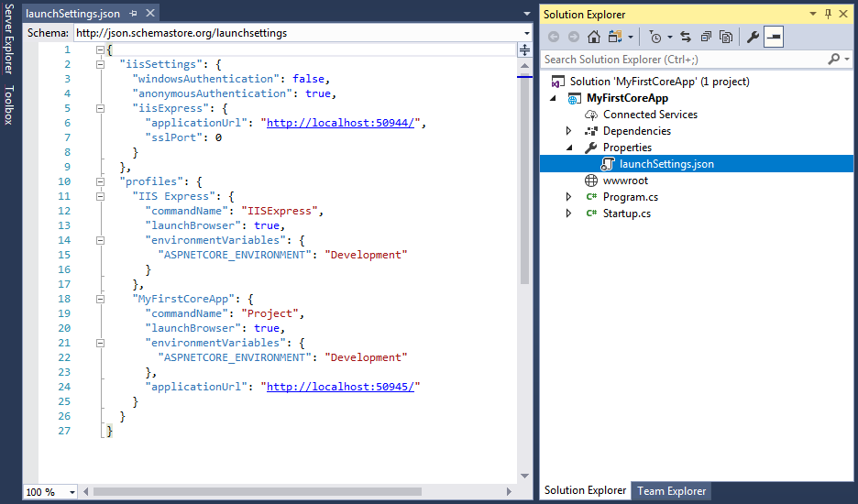
Task: Select the Solution 'MyFirstCoreApp' node
Action: 659,82
